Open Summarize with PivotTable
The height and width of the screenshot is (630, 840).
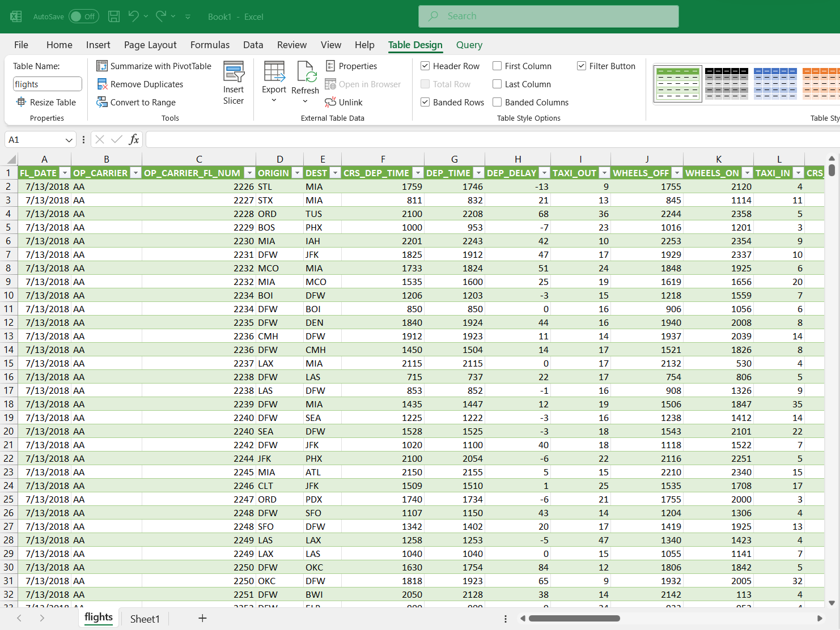coord(153,66)
